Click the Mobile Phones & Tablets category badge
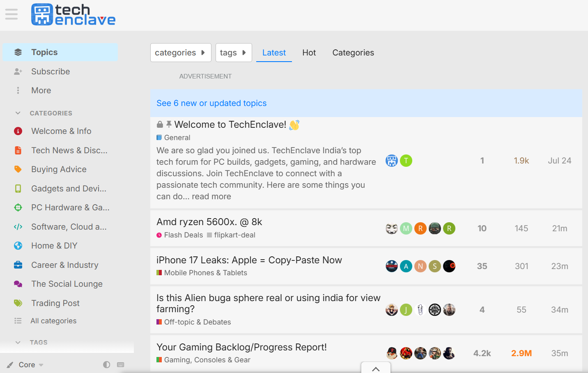Viewport: 588px width, 373px height. tap(202, 273)
